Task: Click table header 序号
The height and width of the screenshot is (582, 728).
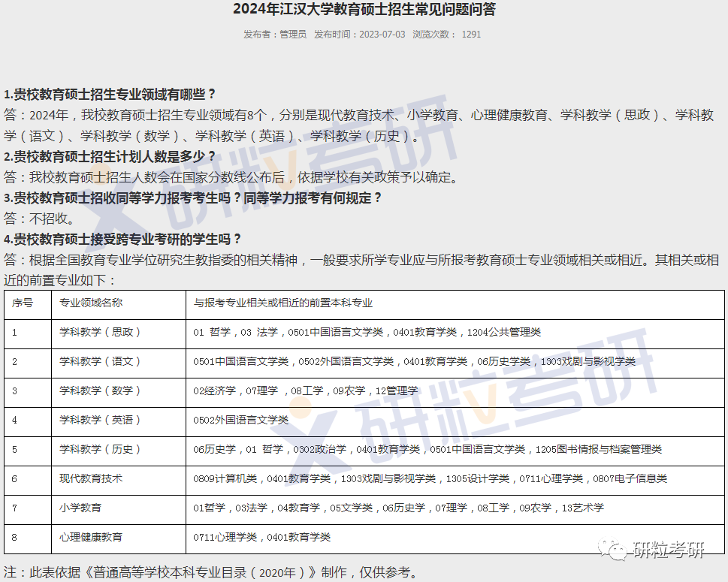Action: (x=23, y=303)
